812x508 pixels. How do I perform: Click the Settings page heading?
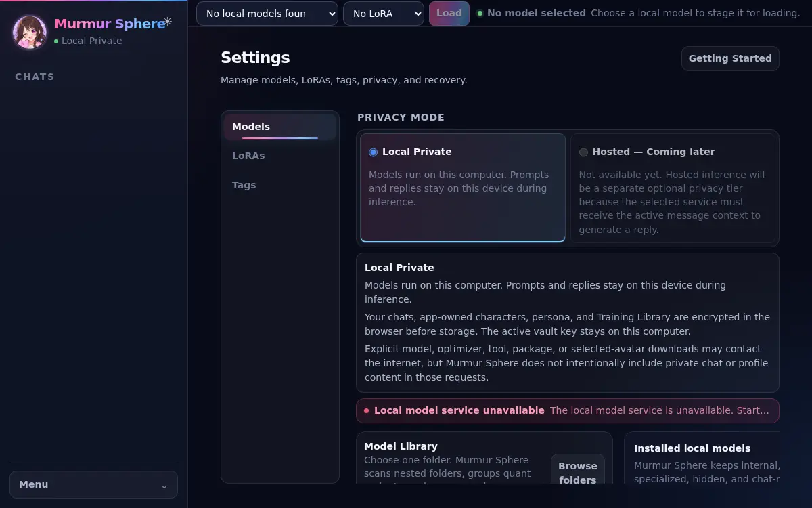255,58
